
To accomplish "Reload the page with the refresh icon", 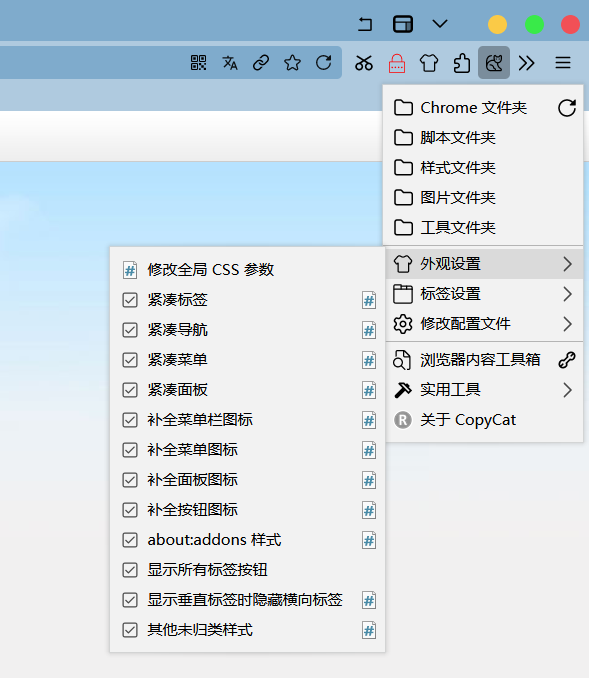I will pos(323,63).
